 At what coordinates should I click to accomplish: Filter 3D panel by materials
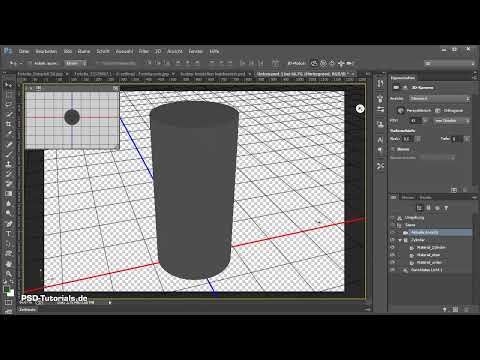click(437, 208)
